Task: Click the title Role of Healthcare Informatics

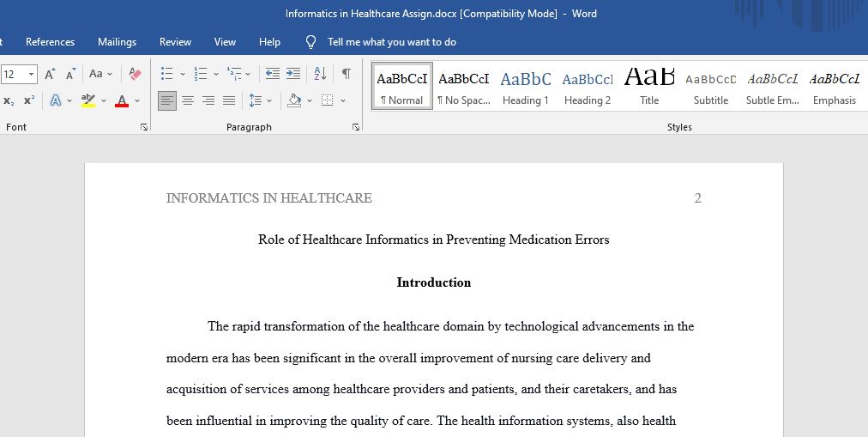Action: 433,240
